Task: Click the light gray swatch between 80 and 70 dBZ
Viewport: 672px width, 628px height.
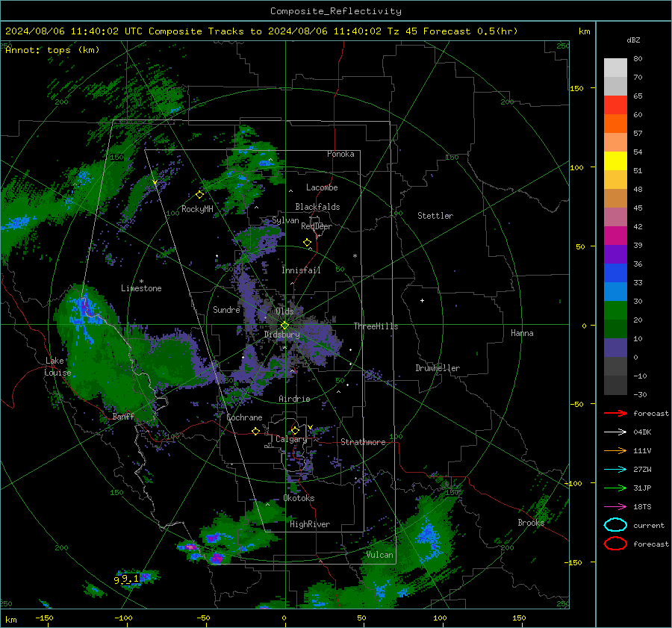Action: (x=615, y=68)
